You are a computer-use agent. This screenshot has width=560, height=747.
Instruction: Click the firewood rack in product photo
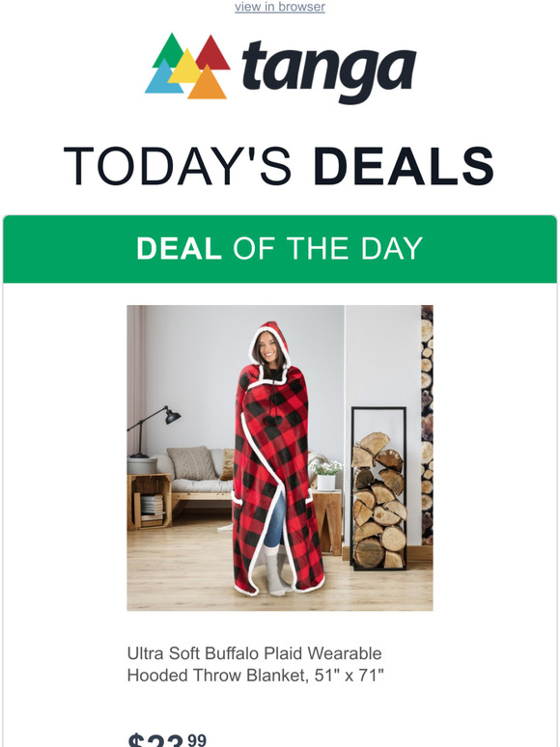pyautogui.click(x=378, y=488)
